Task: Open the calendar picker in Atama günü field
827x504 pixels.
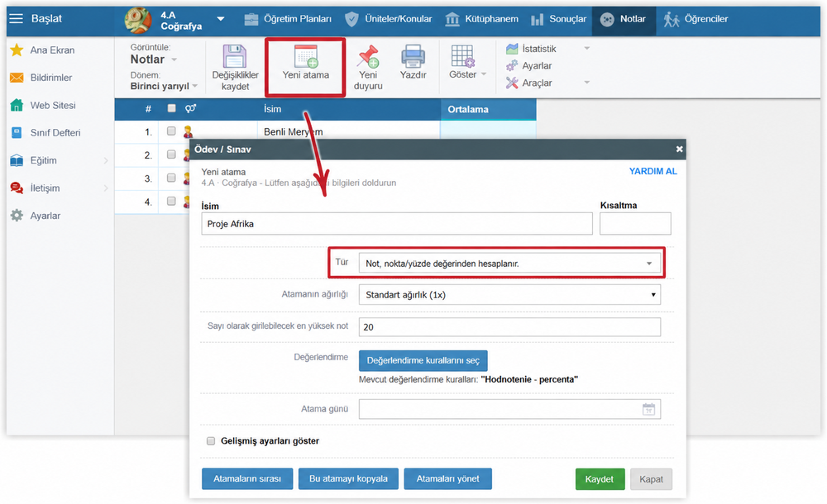Action: (x=648, y=409)
